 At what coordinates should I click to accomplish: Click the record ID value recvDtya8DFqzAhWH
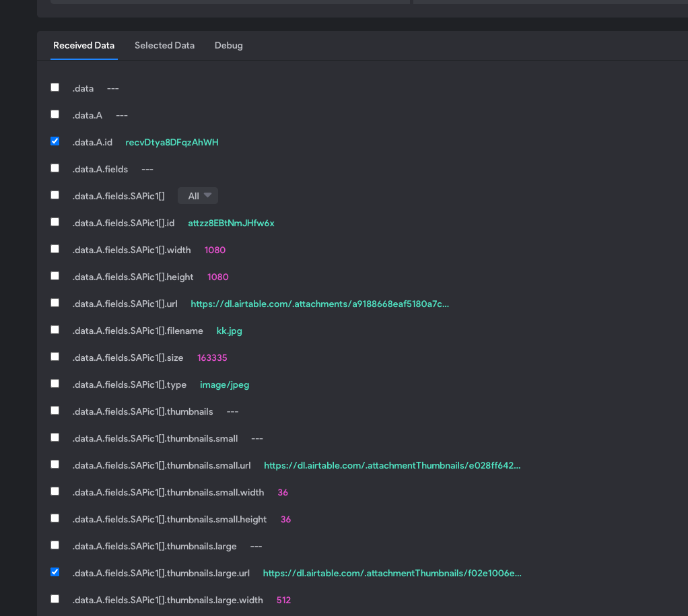(x=172, y=142)
